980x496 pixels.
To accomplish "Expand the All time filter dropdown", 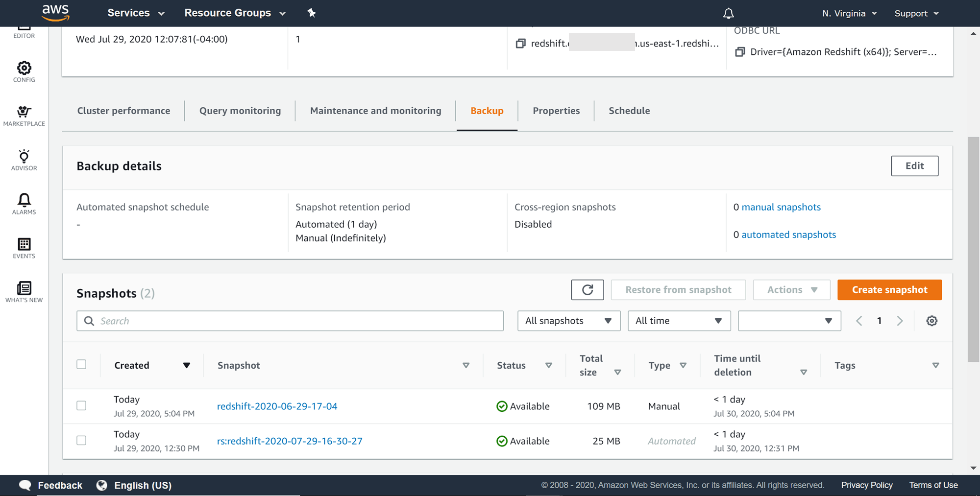I will (x=679, y=321).
